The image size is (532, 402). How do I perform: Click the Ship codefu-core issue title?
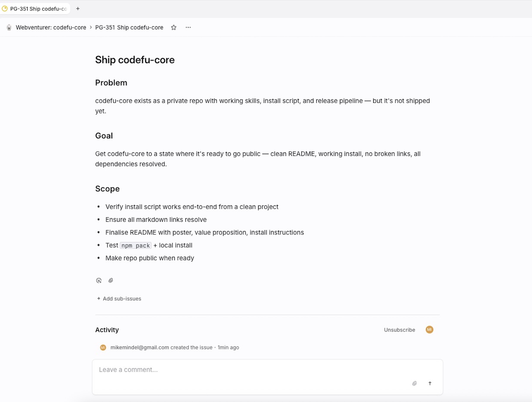tap(135, 60)
